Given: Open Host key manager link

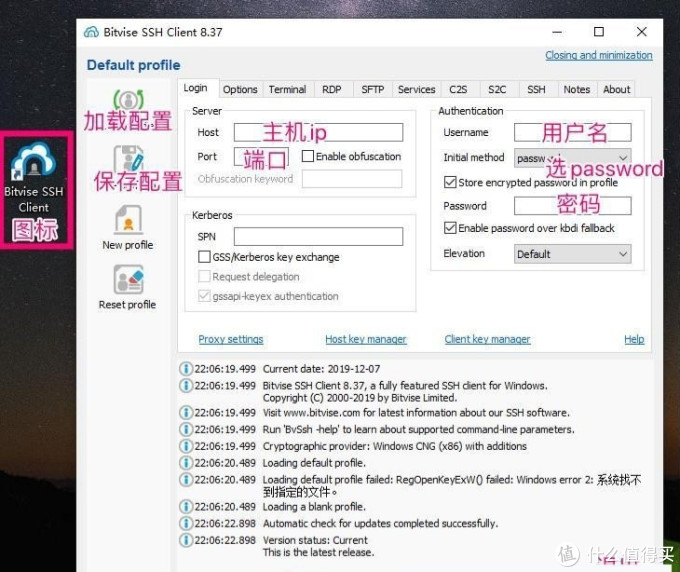Looking at the screenshot, I should [366, 339].
